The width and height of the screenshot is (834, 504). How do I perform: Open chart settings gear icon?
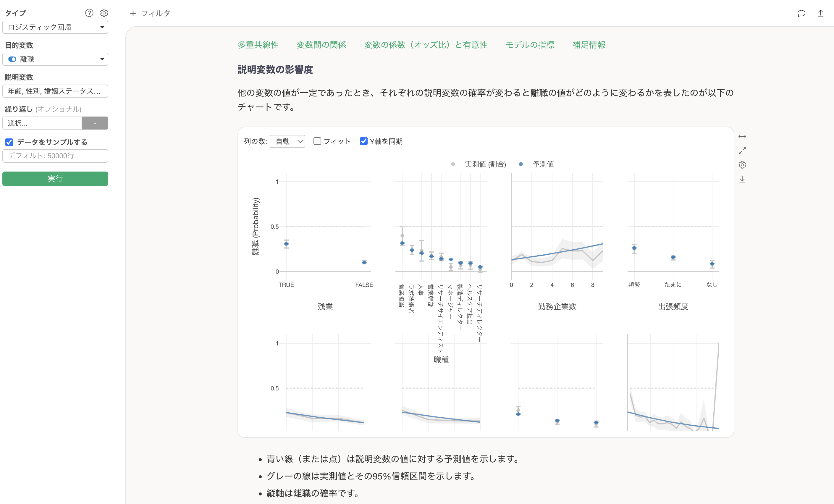(x=742, y=165)
